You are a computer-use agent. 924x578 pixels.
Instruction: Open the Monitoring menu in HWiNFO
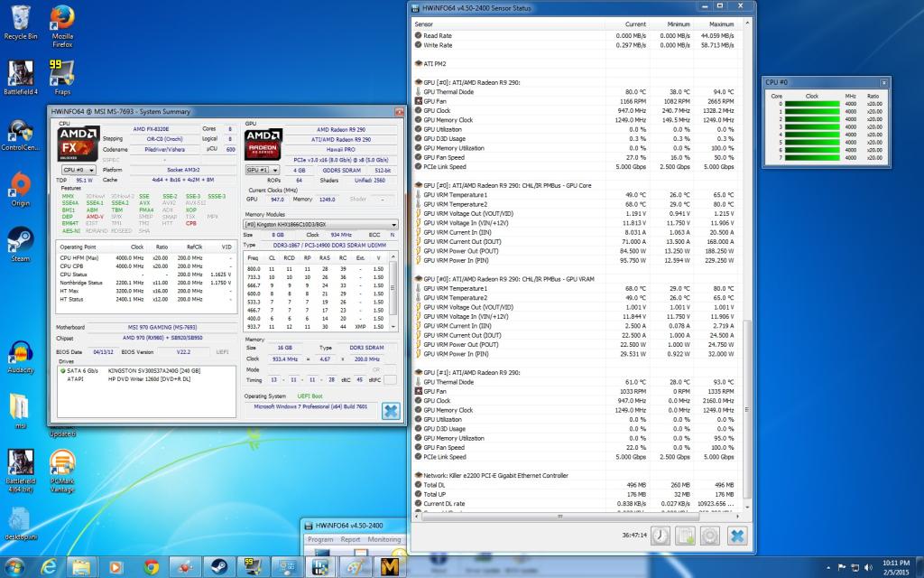pyautogui.click(x=383, y=539)
